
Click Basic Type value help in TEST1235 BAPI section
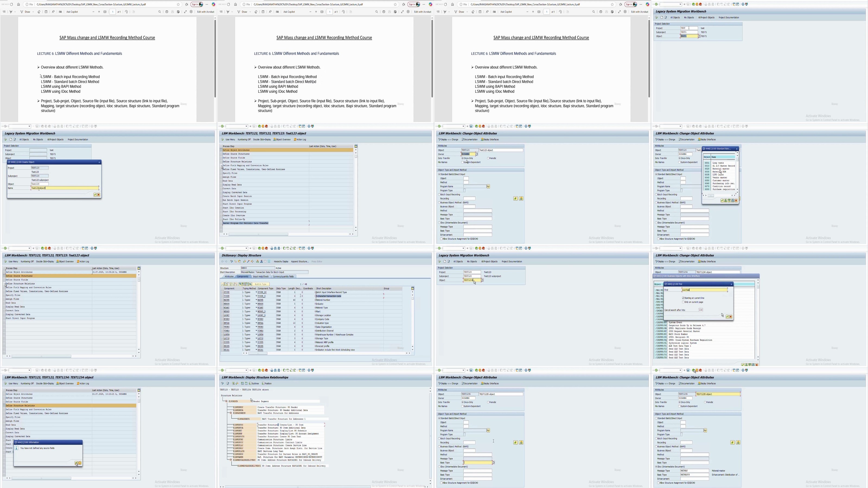(x=494, y=463)
